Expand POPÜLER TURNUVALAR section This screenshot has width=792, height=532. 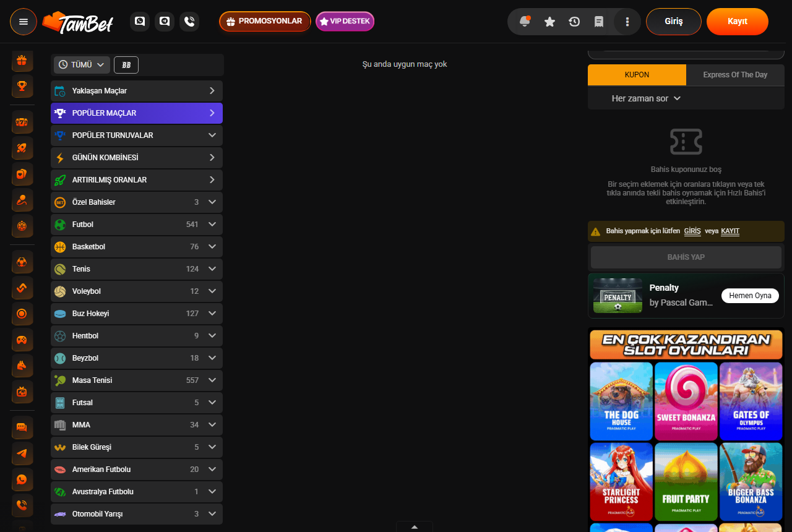[137, 135]
